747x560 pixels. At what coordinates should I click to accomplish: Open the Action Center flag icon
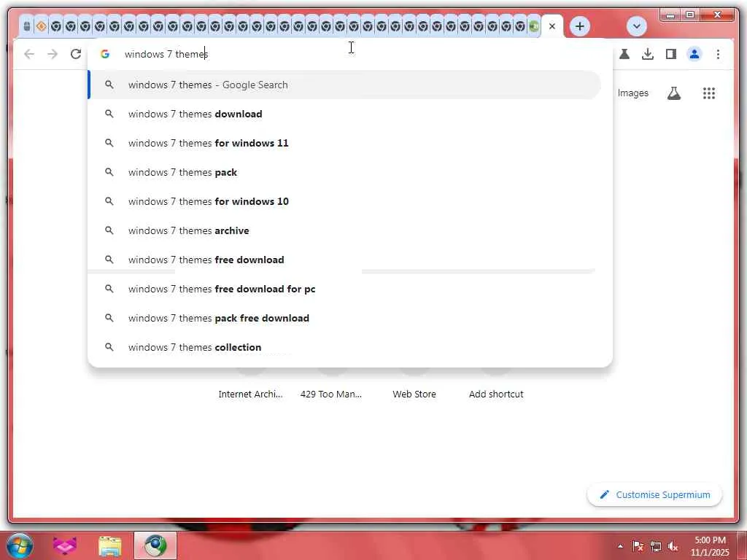coord(638,546)
